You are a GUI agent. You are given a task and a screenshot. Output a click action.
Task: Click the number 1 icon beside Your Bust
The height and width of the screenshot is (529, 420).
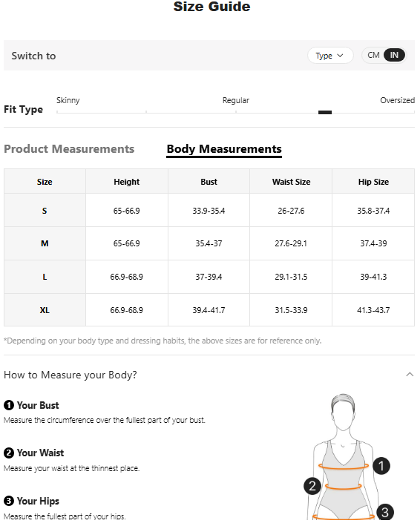tap(9, 405)
